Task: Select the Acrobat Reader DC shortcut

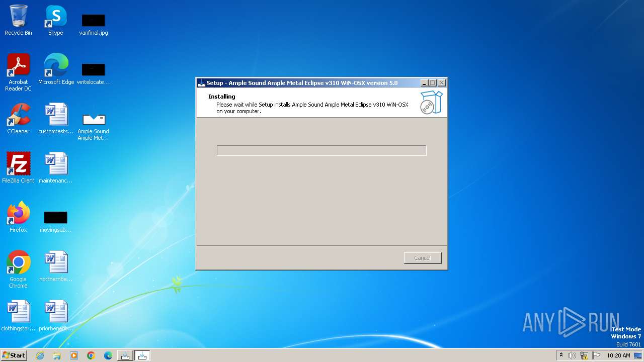Action: click(18, 72)
